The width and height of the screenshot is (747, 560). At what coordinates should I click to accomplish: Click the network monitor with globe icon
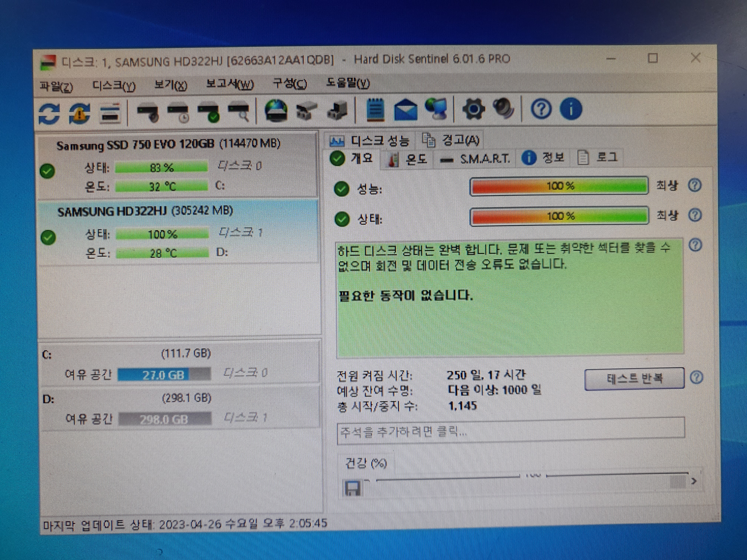(436, 109)
